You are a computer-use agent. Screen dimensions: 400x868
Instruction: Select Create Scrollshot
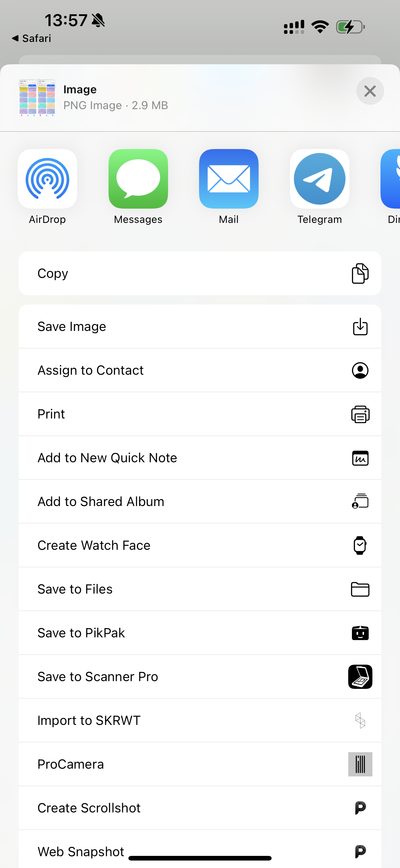tap(200, 808)
